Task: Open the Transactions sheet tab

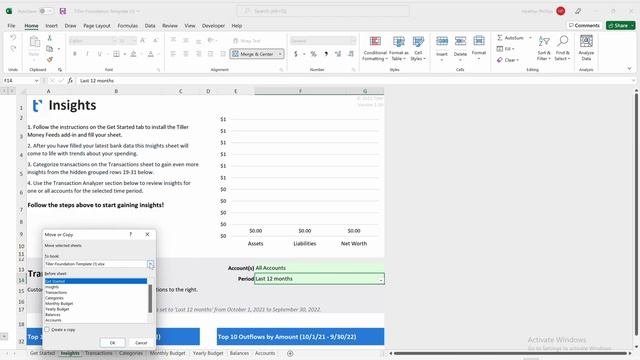Action: coord(98,353)
